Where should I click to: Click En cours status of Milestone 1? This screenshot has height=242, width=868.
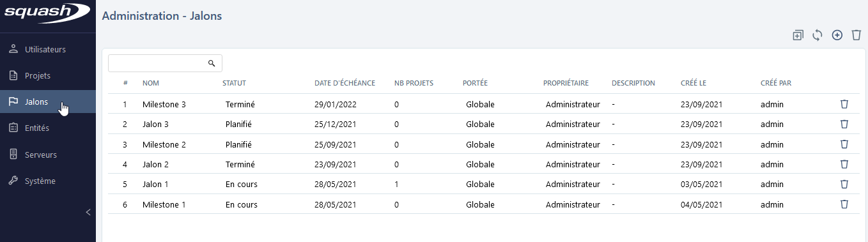pyautogui.click(x=242, y=204)
